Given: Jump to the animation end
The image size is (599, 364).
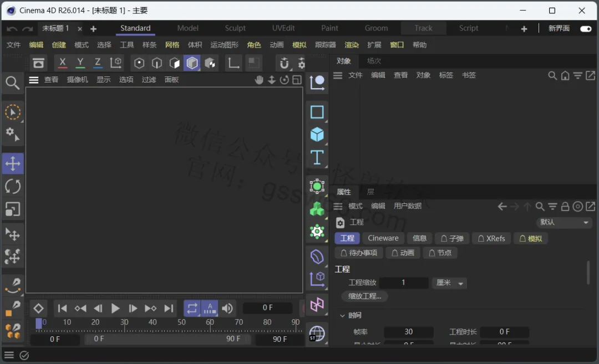Looking at the screenshot, I should (x=169, y=308).
